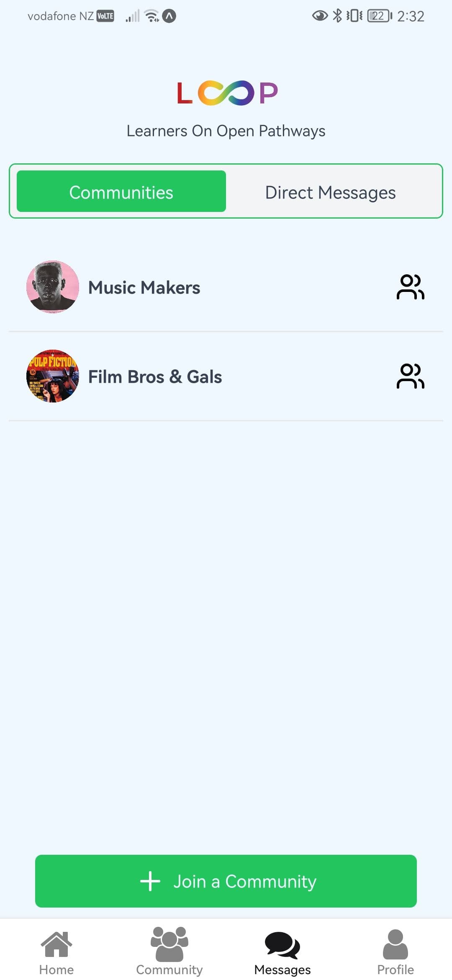Open members icon for Music Makers
The image size is (452, 980).
click(410, 287)
